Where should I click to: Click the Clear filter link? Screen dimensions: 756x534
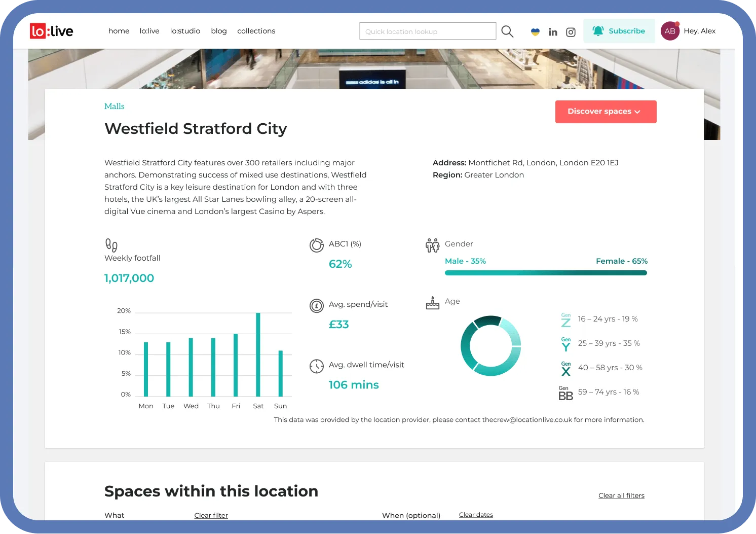pos(211,515)
